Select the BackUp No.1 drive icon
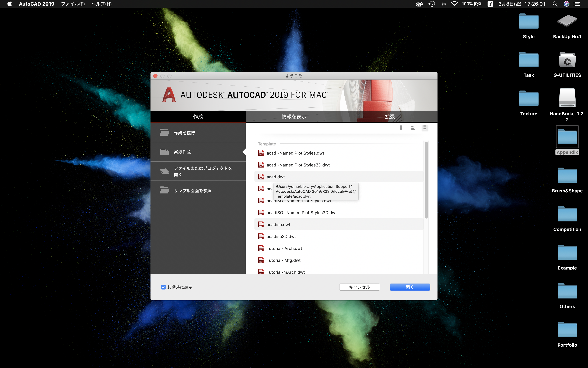This screenshot has height=368, width=588. [567, 21]
